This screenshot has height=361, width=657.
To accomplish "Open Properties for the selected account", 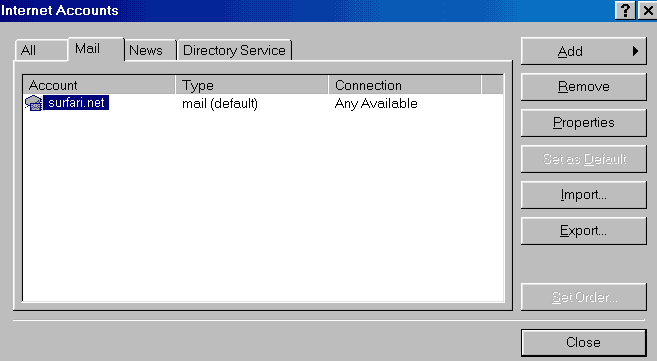I will pos(584,123).
